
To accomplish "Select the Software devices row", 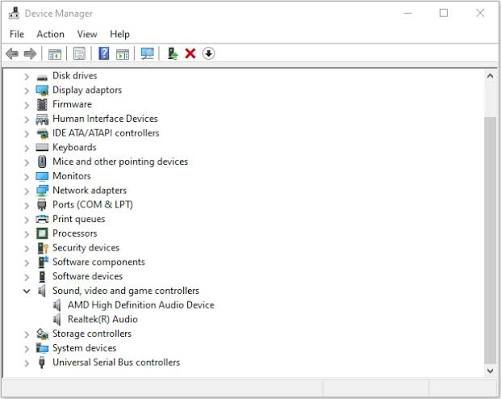I will 87,276.
